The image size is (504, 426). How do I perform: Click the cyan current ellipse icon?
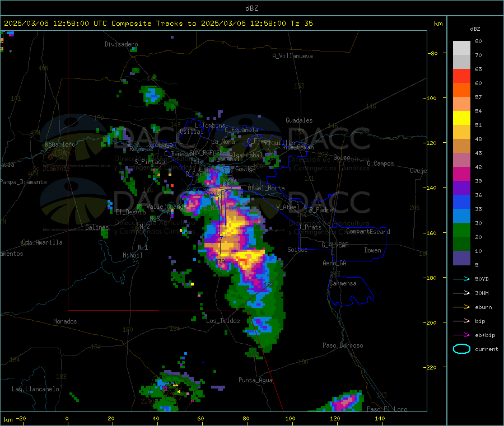pyautogui.click(x=461, y=349)
